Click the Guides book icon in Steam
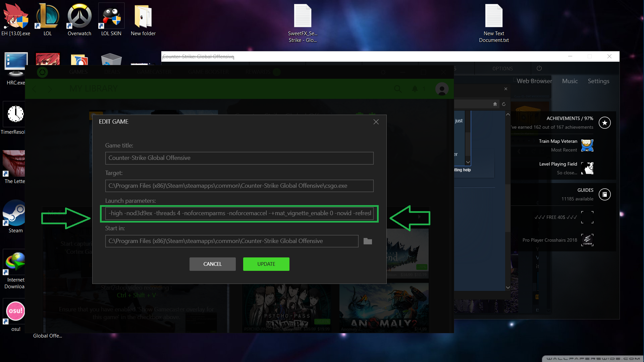Screen dimensions: 644x362 [x=604, y=194]
